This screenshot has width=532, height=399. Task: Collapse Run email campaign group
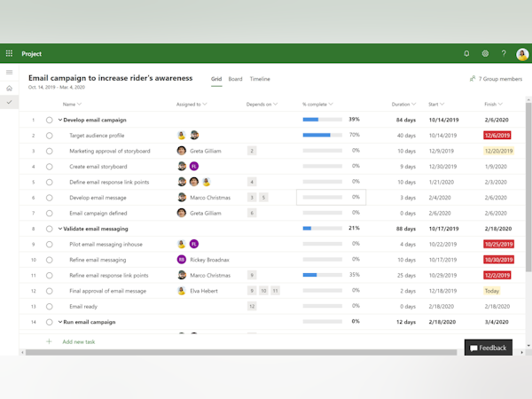coord(60,322)
